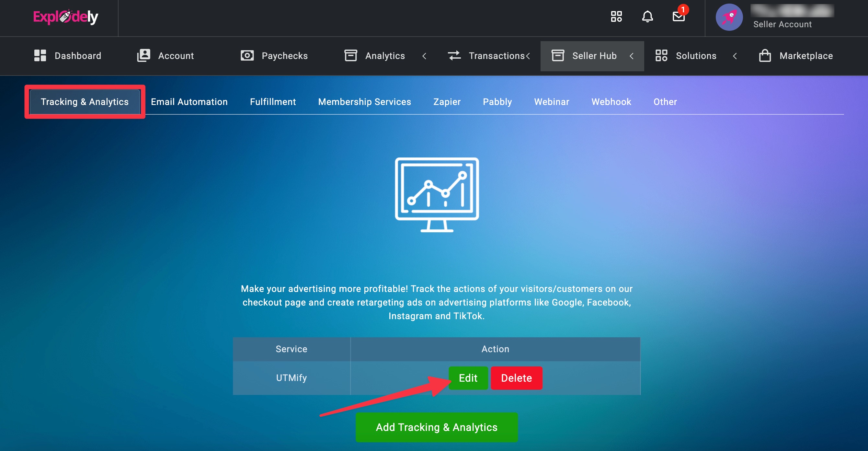Click the Account contact icon
Image resolution: width=868 pixels, height=451 pixels.
[x=143, y=56]
